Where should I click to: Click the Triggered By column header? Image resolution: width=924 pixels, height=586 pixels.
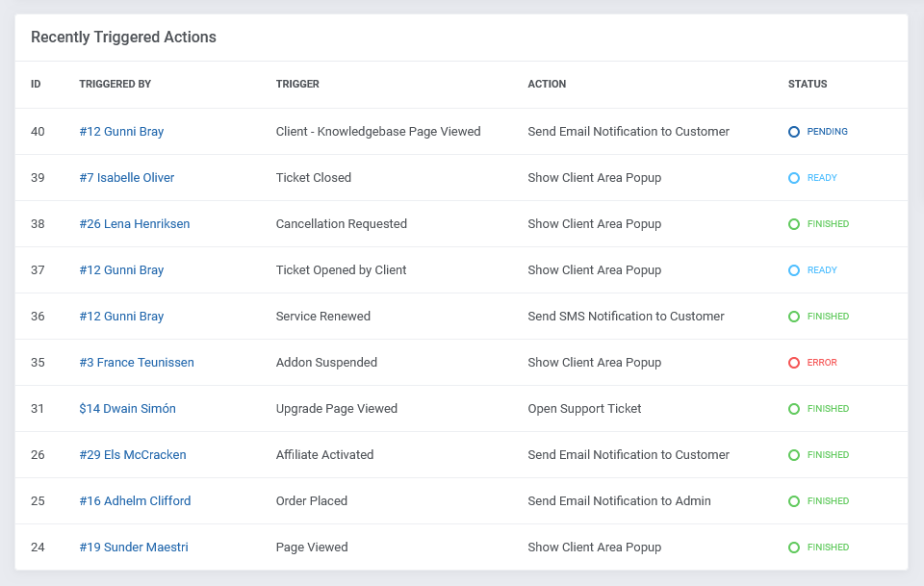pos(115,85)
